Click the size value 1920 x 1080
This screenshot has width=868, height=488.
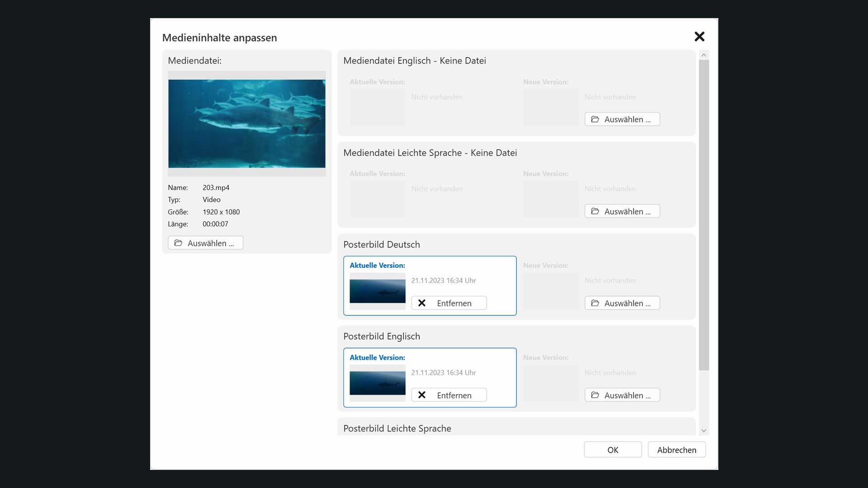point(221,212)
